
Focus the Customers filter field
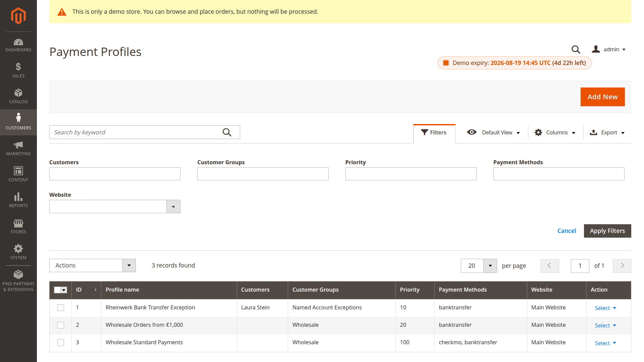(x=115, y=174)
